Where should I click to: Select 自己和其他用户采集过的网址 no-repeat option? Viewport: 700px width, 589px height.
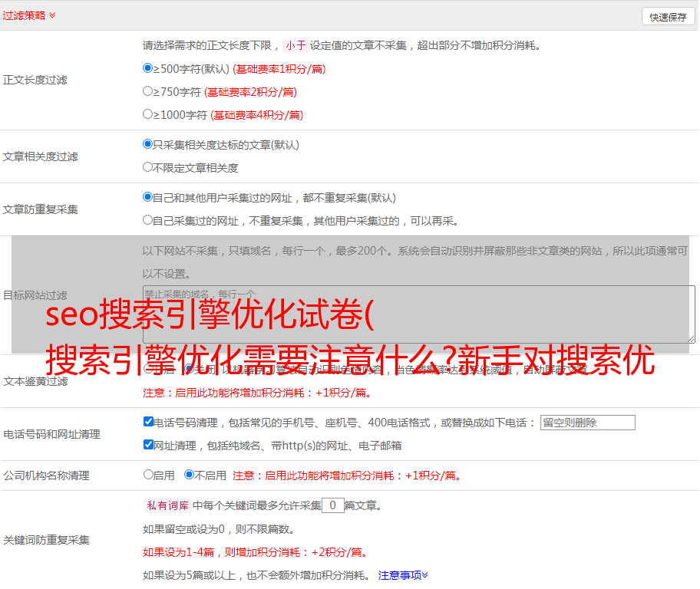(x=148, y=197)
